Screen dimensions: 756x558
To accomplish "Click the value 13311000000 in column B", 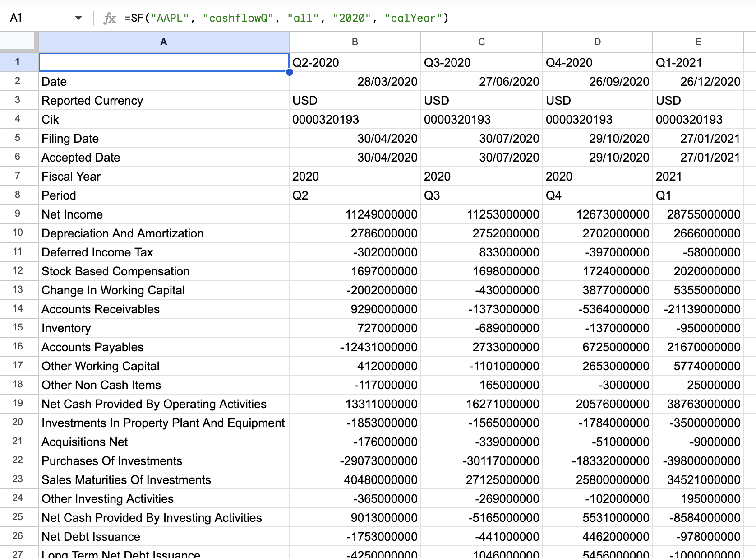I will 355,404.
